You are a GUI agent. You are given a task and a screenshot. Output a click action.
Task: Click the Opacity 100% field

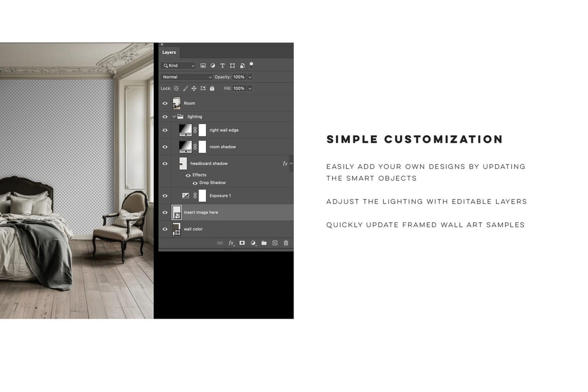pos(239,77)
